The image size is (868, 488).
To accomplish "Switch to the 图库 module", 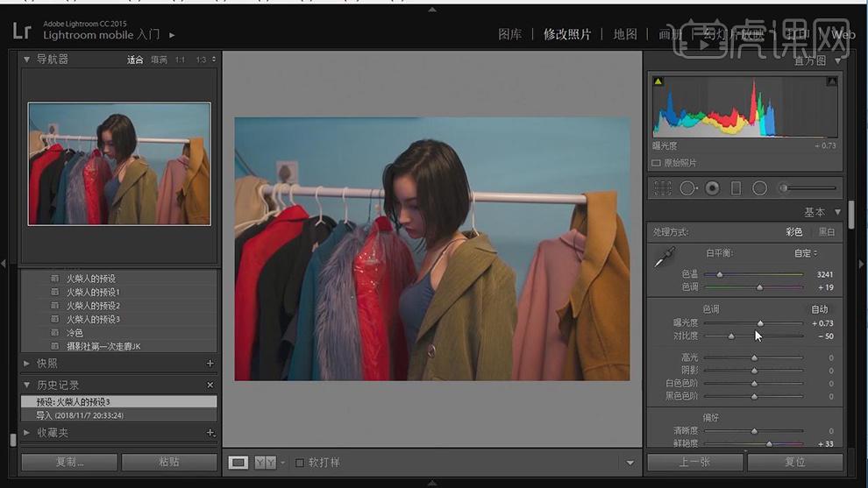I will pyautogui.click(x=509, y=34).
